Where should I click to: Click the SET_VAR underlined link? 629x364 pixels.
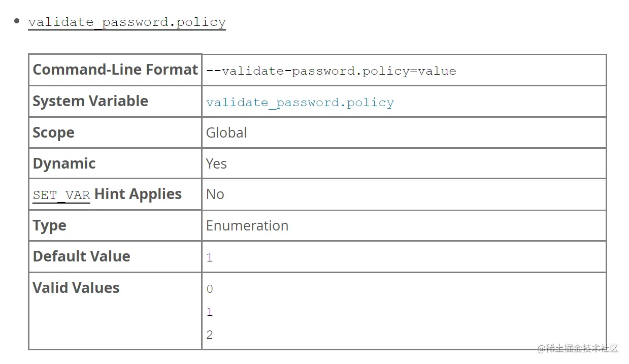tap(61, 195)
